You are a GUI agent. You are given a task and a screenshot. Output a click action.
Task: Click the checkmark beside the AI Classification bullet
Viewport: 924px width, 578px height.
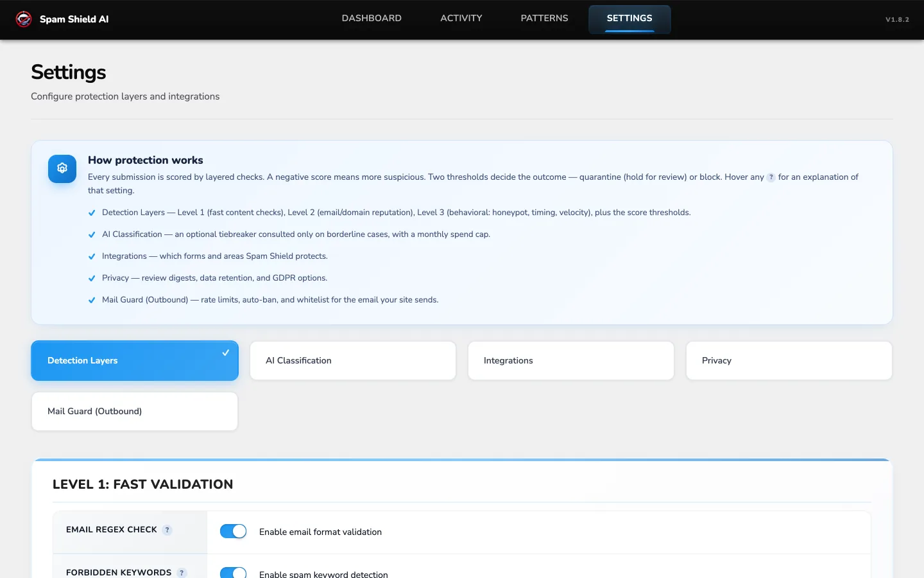point(92,234)
